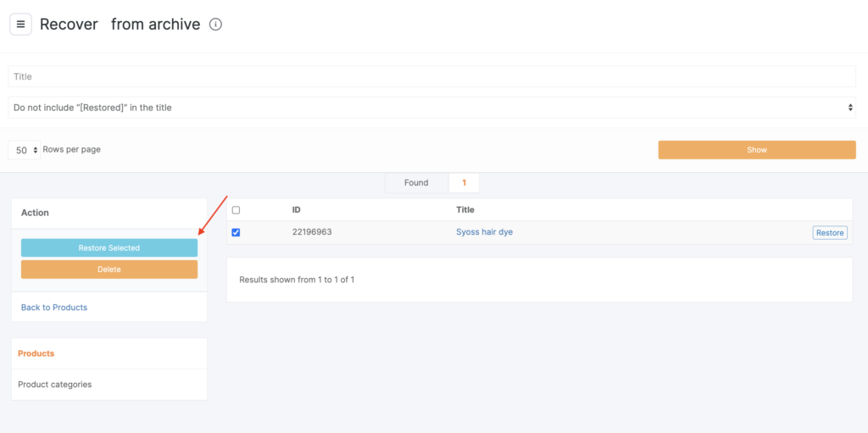This screenshot has width=868, height=433.
Task: Open the "[Restored]" title filter dropdown
Action: coord(431,108)
